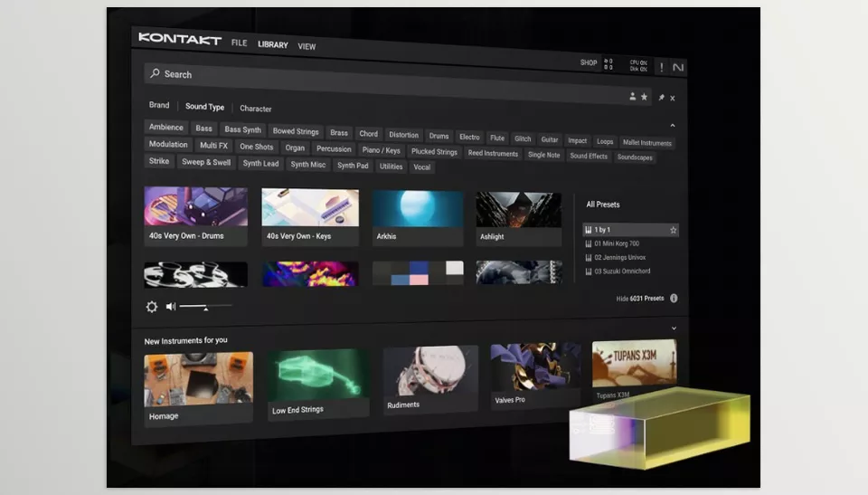The width and height of the screenshot is (868, 495).
Task: Click the Native Instruments logo icon
Action: (x=678, y=68)
